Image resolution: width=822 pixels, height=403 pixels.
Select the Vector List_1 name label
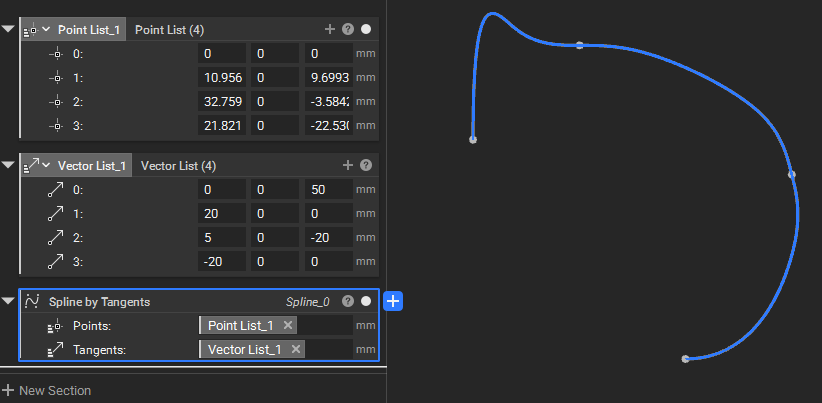click(92, 165)
